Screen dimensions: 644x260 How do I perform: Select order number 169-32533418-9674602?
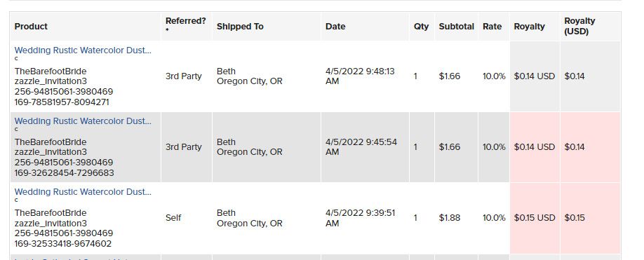coord(63,244)
